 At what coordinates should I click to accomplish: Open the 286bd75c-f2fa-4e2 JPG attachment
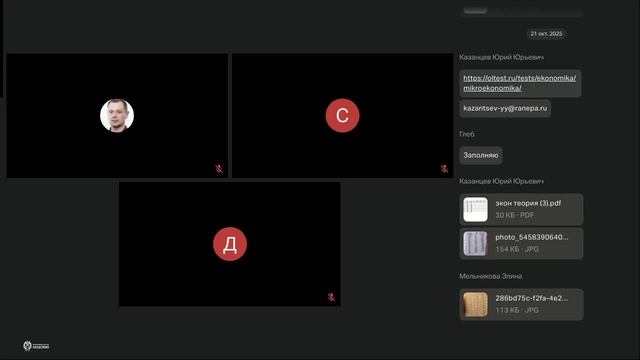521,304
